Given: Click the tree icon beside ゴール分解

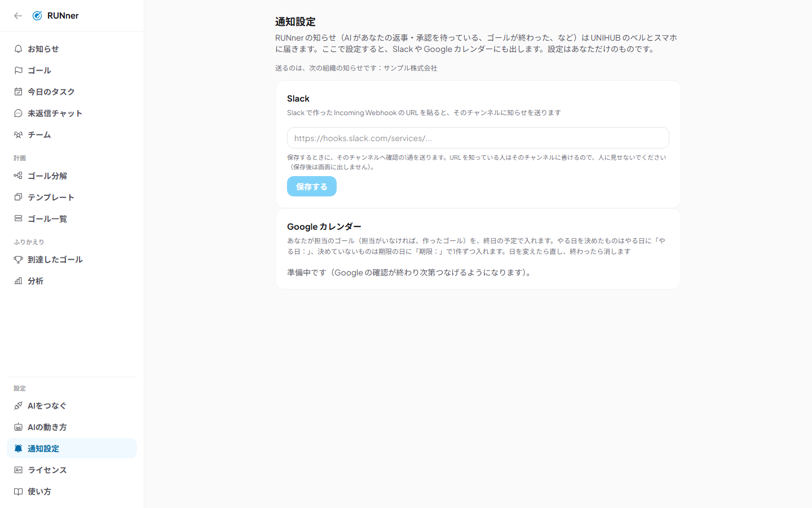Looking at the screenshot, I should tap(18, 176).
